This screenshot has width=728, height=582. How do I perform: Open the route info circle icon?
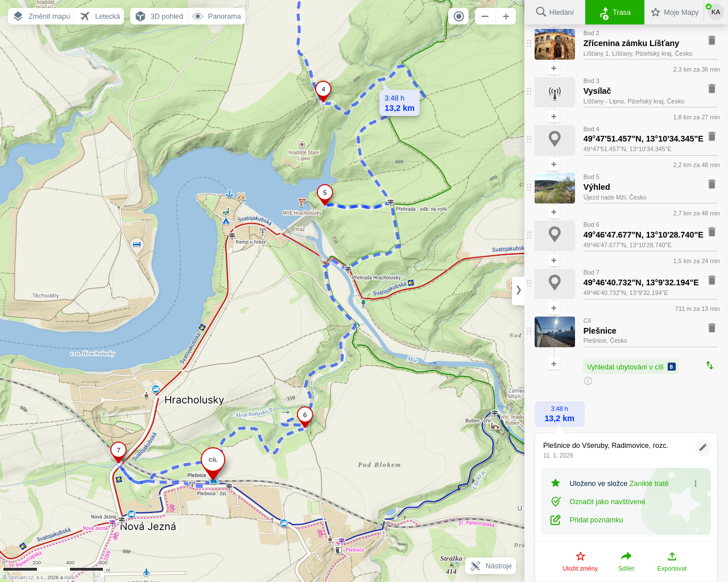click(588, 381)
